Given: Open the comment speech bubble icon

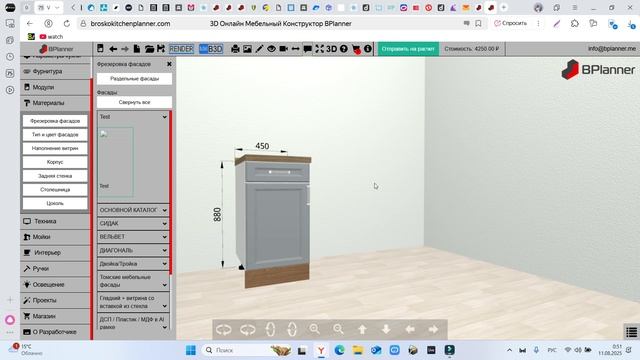Looking at the screenshot, I should coord(307,49).
